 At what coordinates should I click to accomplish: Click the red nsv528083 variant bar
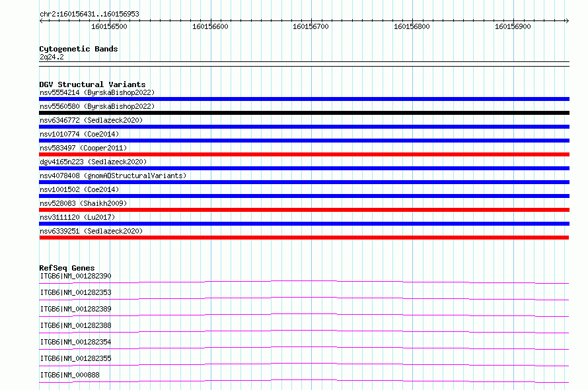[x=304, y=210]
